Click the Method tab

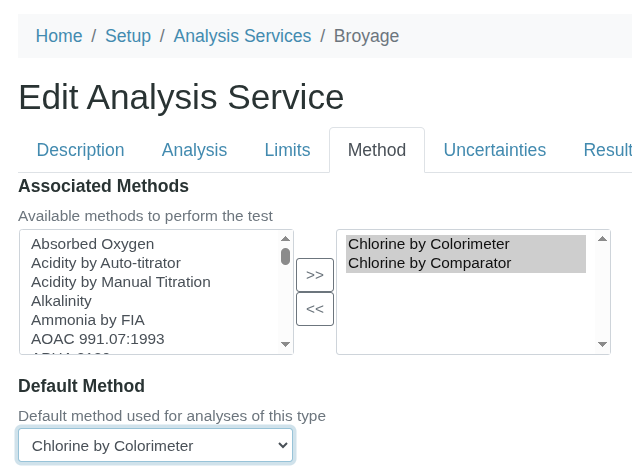(x=376, y=150)
